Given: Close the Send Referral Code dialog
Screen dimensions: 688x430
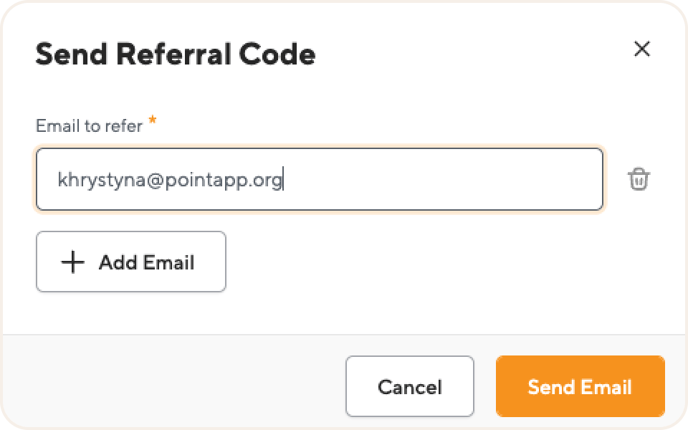Looking at the screenshot, I should tap(641, 49).
